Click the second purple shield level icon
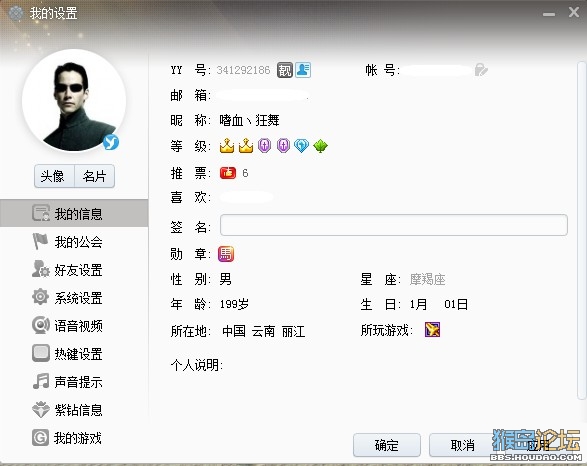587x466 pixels. 283,146
